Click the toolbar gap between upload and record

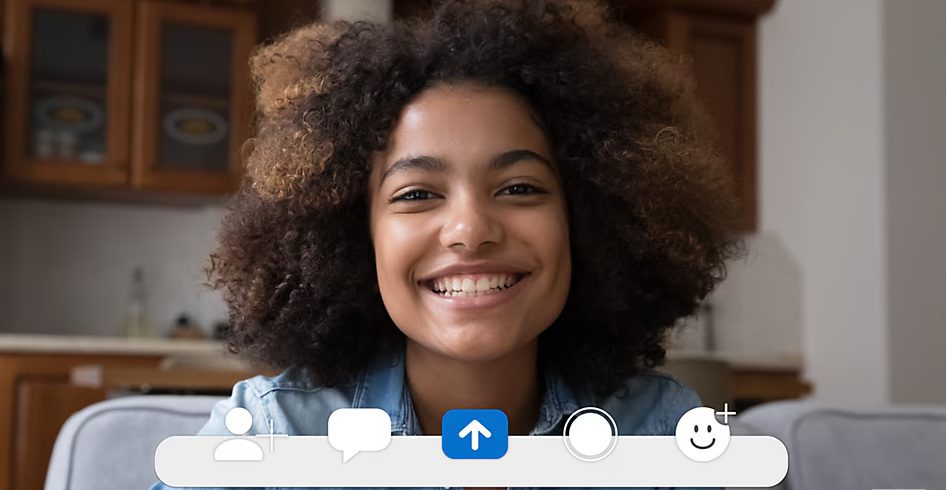click(x=535, y=462)
